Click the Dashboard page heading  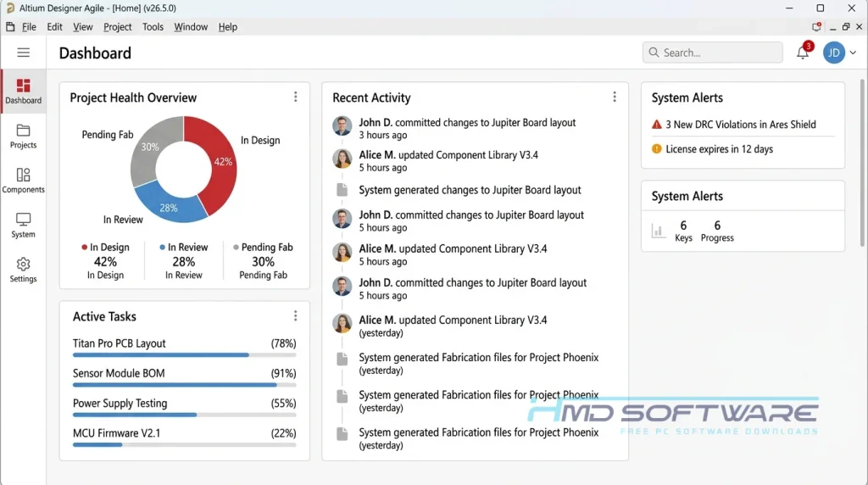click(x=95, y=53)
